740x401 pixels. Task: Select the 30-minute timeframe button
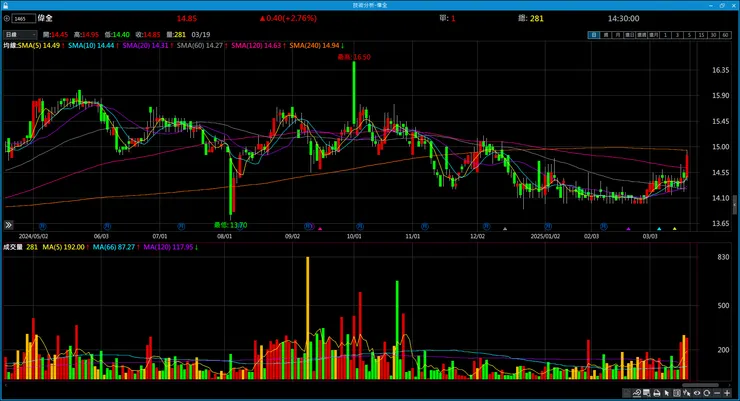713,35
